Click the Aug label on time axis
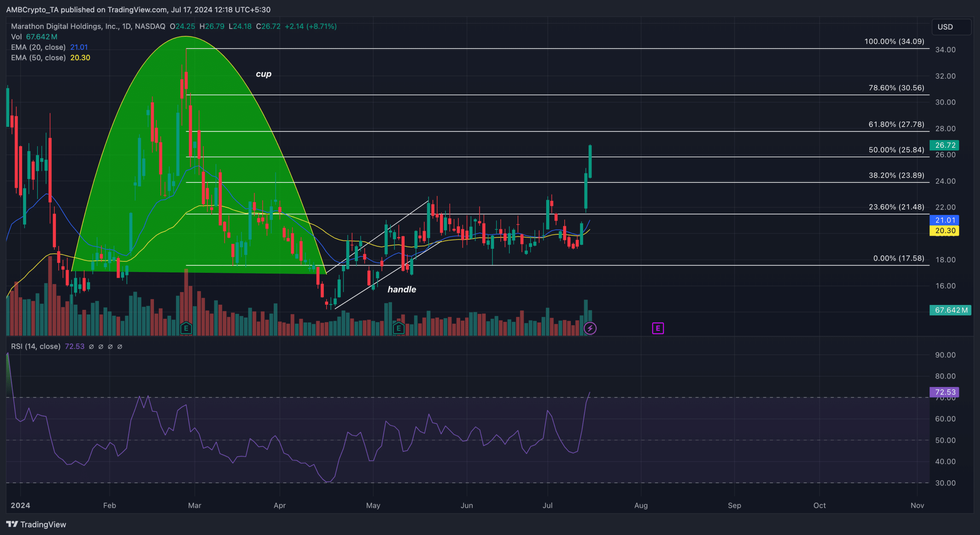 641,506
